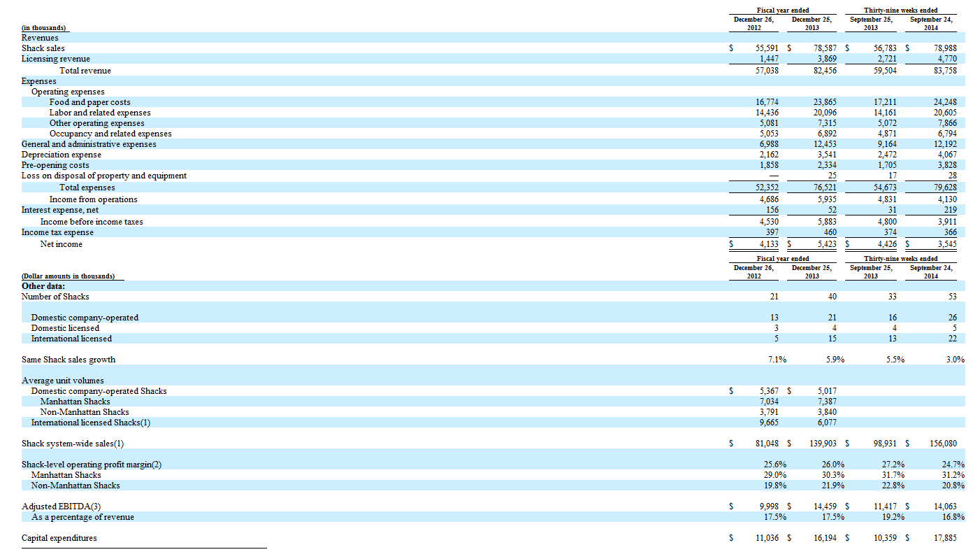Select the International licensed Shacks value "9,665"
980x559 pixels.
769,423
